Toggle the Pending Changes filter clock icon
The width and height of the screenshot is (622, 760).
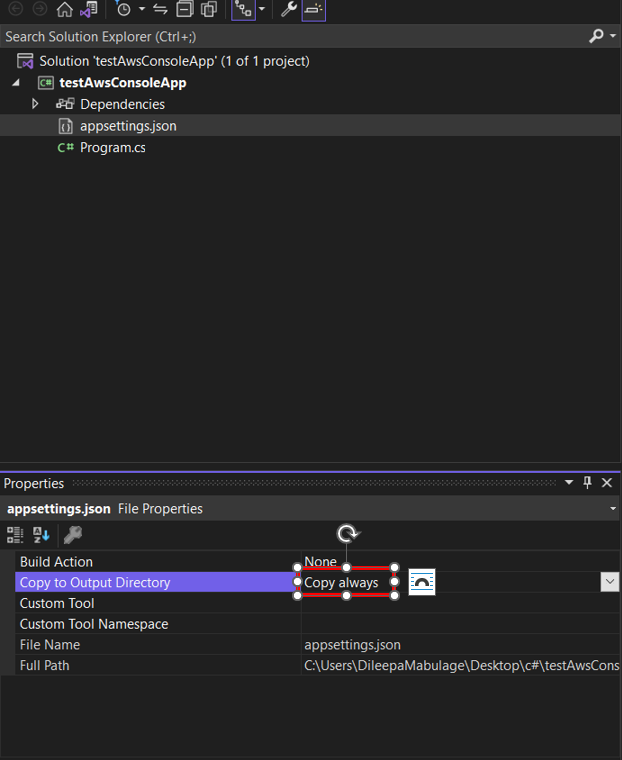(x=124, y=9)
